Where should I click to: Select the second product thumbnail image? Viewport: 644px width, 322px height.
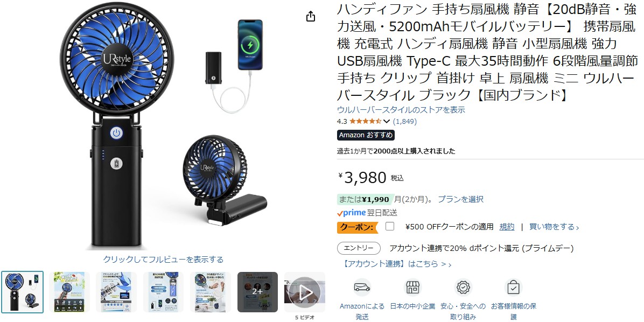pos(69,292)
